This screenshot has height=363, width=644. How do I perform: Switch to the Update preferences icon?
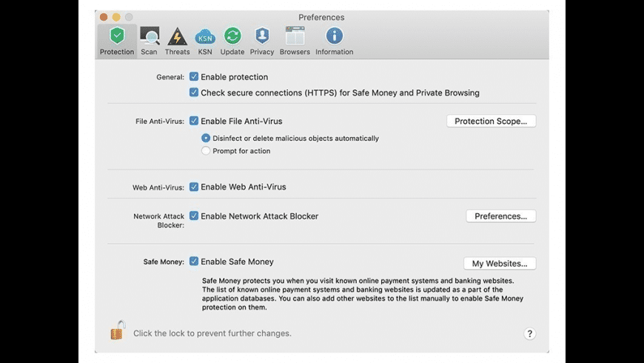point(232,36)
